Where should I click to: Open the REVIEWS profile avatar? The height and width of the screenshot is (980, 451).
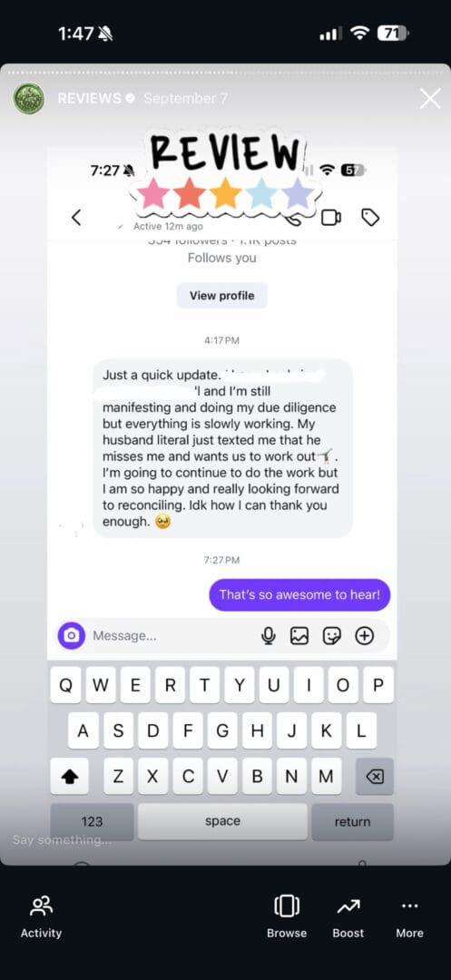[x=29, y=98]
